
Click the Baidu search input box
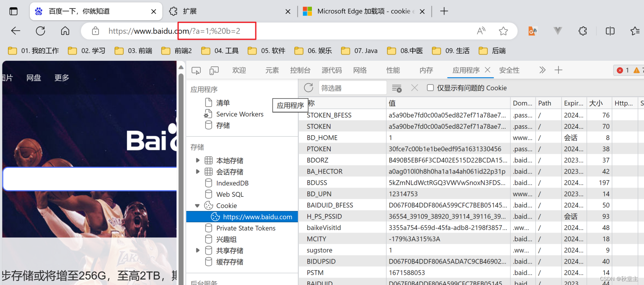coord(90,179)
